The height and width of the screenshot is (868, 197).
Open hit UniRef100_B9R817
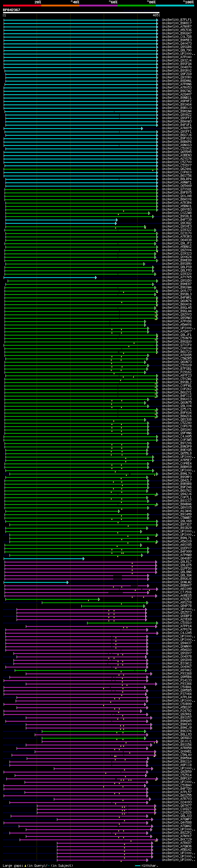point(176,24)
